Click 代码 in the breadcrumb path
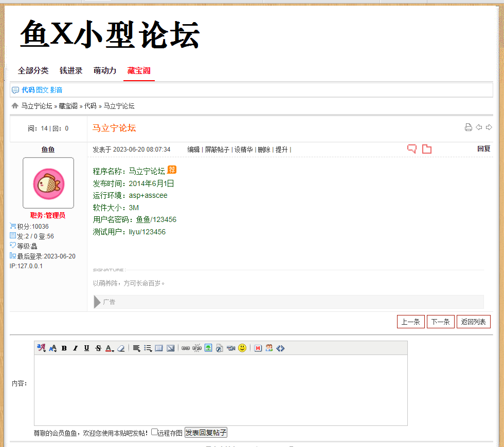Image resolution: width=504 pixels, height=447 pixels. (91, 106)
